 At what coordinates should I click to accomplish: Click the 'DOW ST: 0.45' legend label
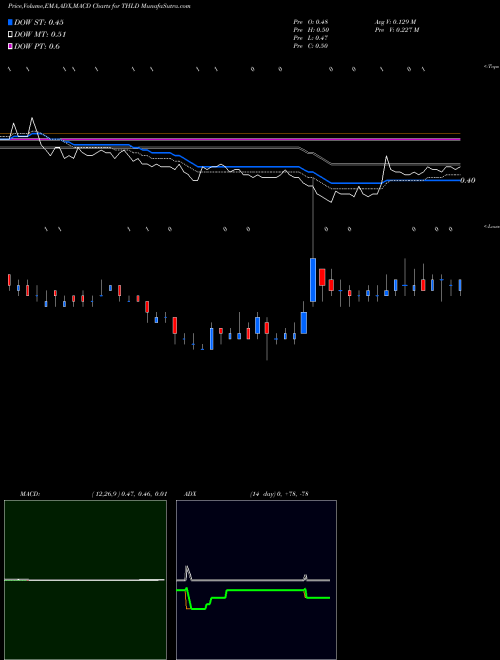39,22
